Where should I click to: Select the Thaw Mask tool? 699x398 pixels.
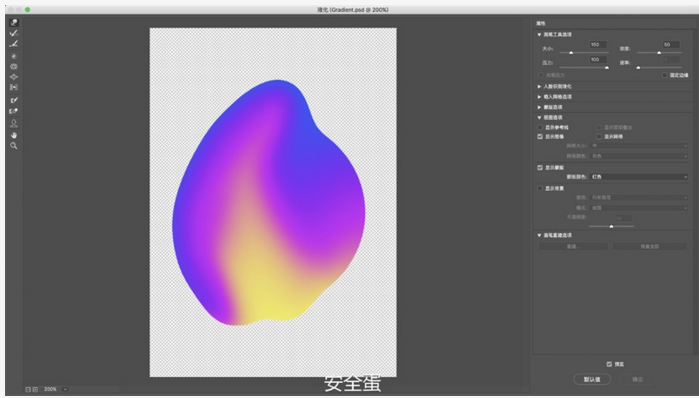click(x=14, y=111)
